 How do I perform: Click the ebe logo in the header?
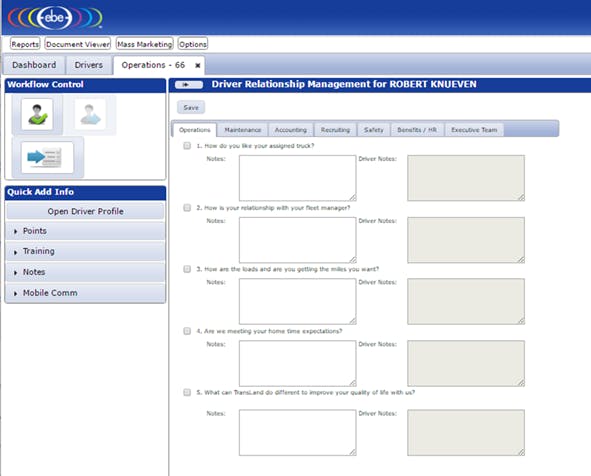click(x=55, y=17)
